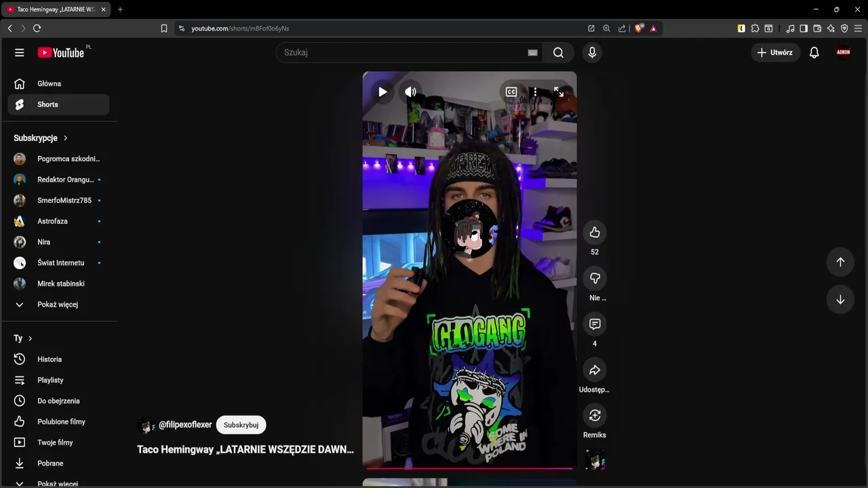Open the browser main menu
This screenshot has width=868, height=488.
tap(858, 28)
